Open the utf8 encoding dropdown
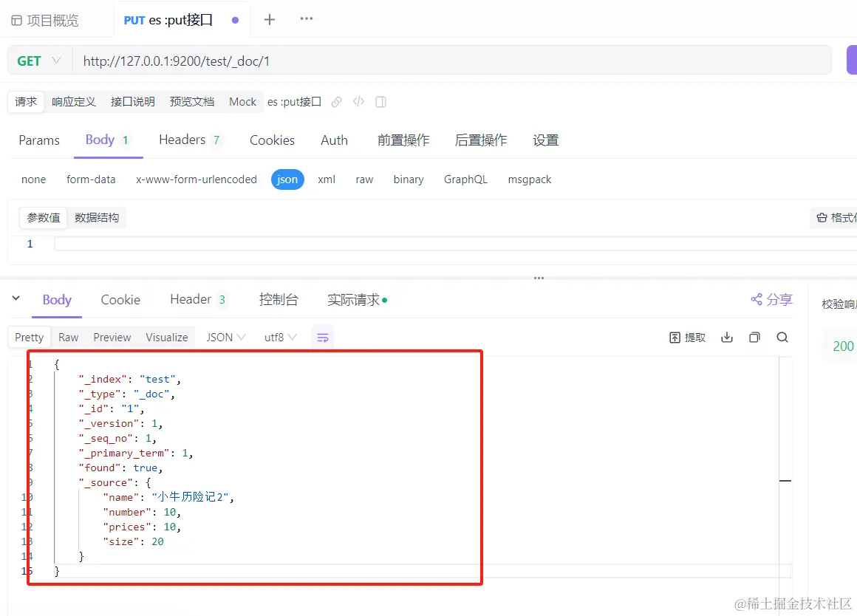 coord(281,338)
